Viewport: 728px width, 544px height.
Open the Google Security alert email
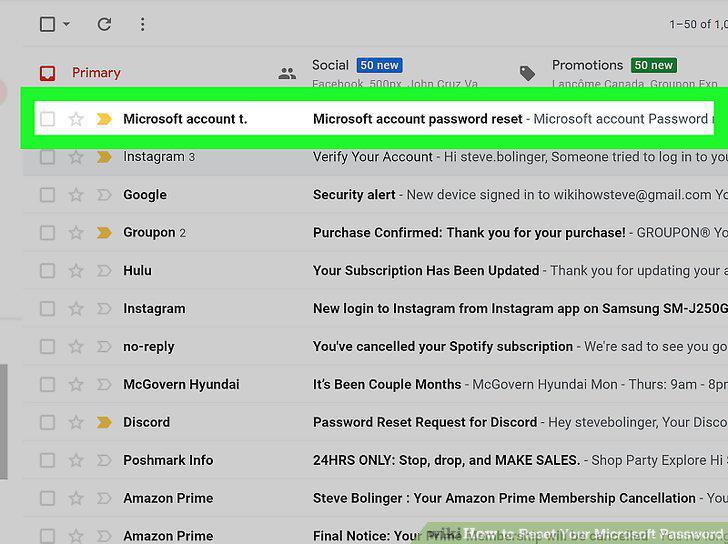tap(375, 195)
